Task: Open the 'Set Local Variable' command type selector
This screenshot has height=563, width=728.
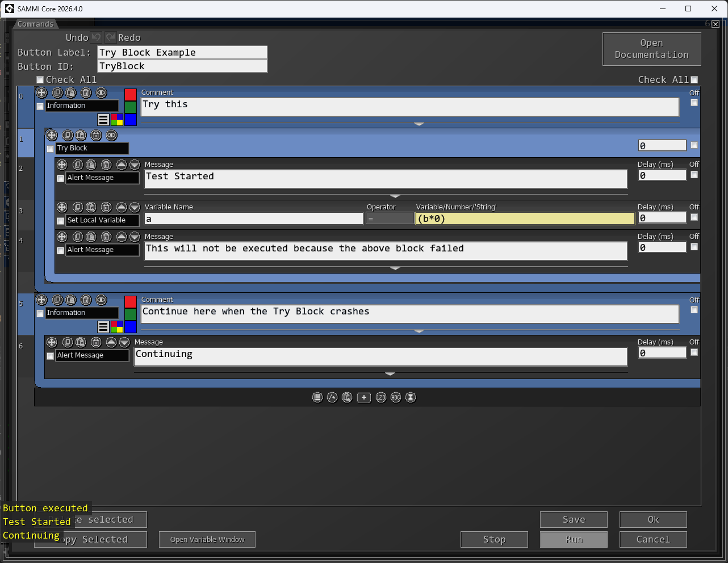Action: [x=102, y=220]
